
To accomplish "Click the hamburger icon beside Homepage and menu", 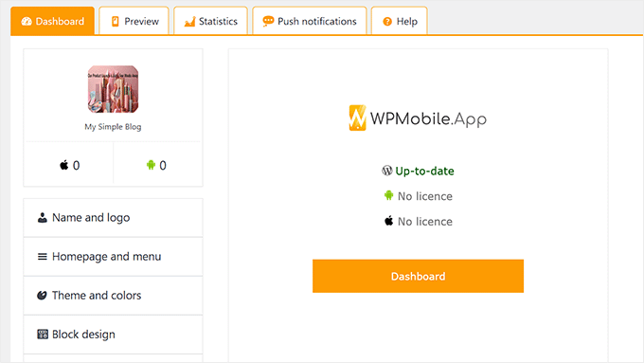I will pyautogui.click(x=43, y=257).
